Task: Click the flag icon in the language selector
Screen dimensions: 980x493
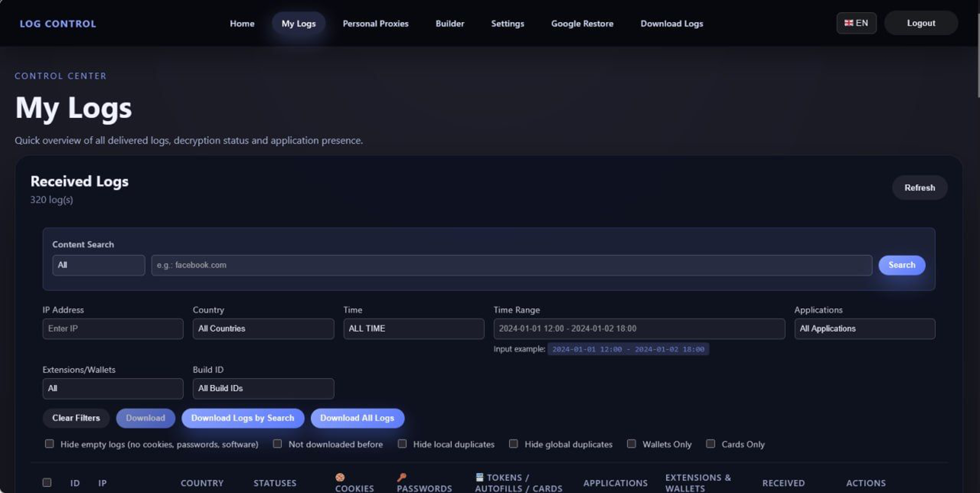Action: [848, 23]
